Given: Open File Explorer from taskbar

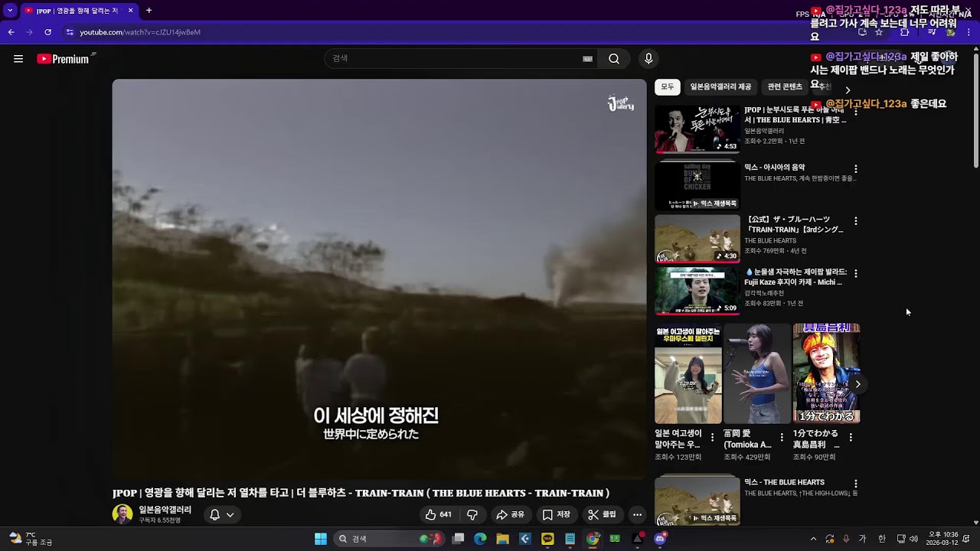Looking at the screenshot, I should click(502, 539).
